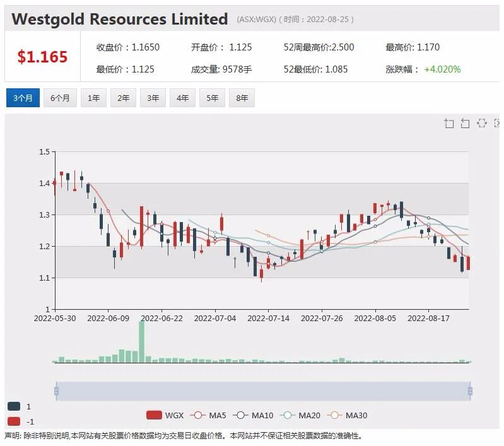Click the +4.020% change value
504x446 pixels.
(x=443, y=69)
